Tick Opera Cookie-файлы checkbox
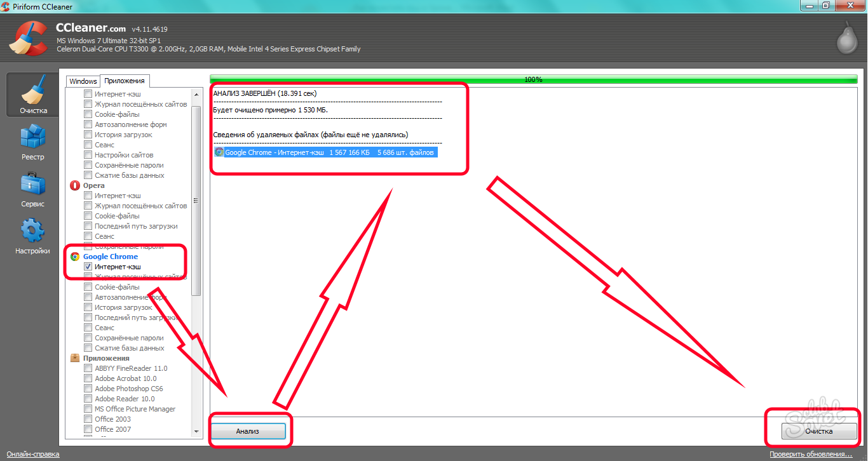 click(x=88, y=216)
